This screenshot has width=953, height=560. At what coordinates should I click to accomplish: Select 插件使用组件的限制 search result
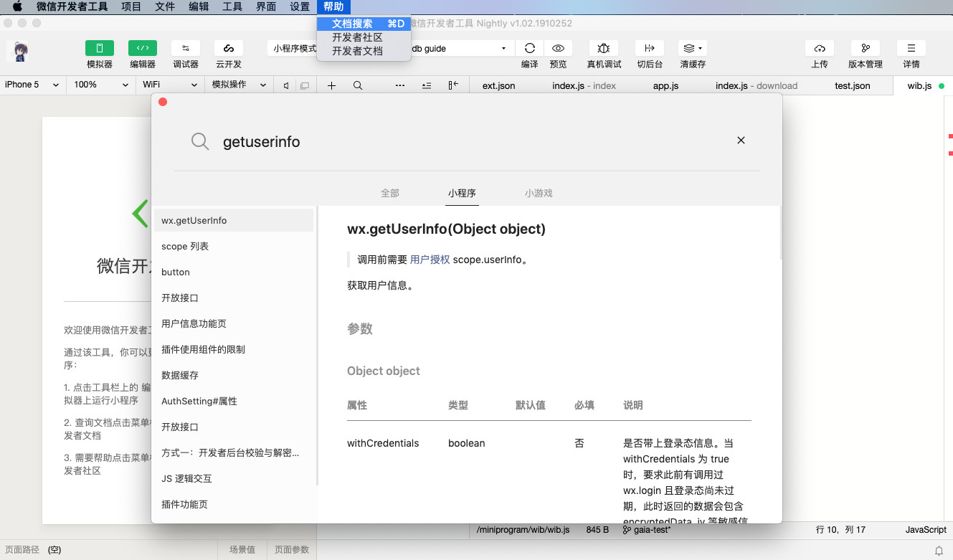click(x=234, y=349)
